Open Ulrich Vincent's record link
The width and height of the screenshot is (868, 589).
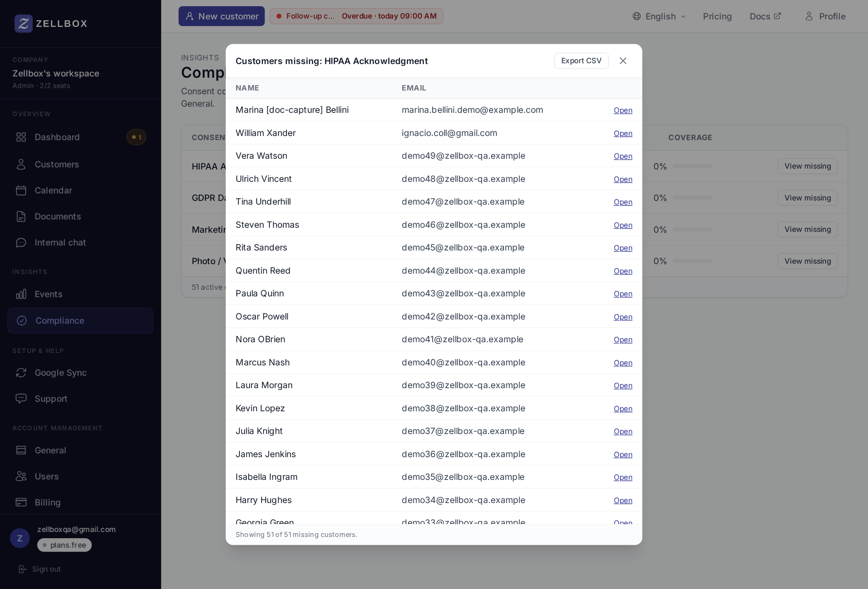pos(623,179)
